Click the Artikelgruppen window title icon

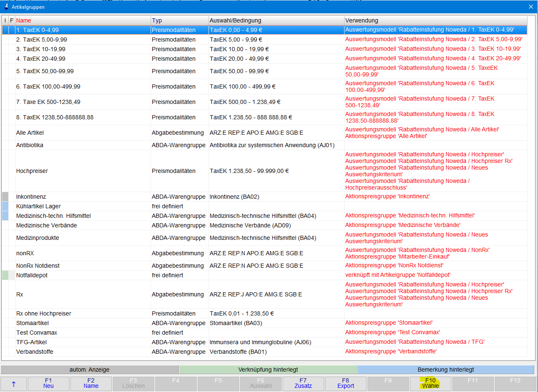click(x=6, y=7)
